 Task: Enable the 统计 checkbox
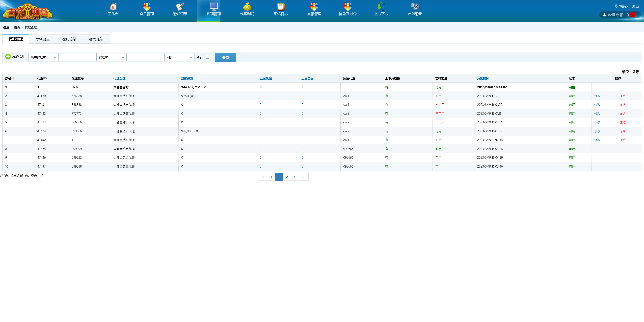(207, 57)
